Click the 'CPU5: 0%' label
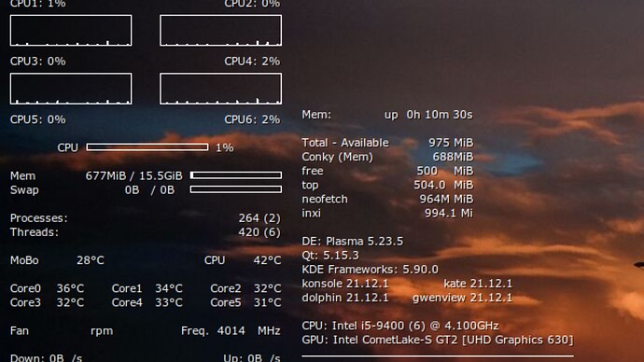Image resolution: width=644 pixels, height=362 pixels. (x=37, y=119)
